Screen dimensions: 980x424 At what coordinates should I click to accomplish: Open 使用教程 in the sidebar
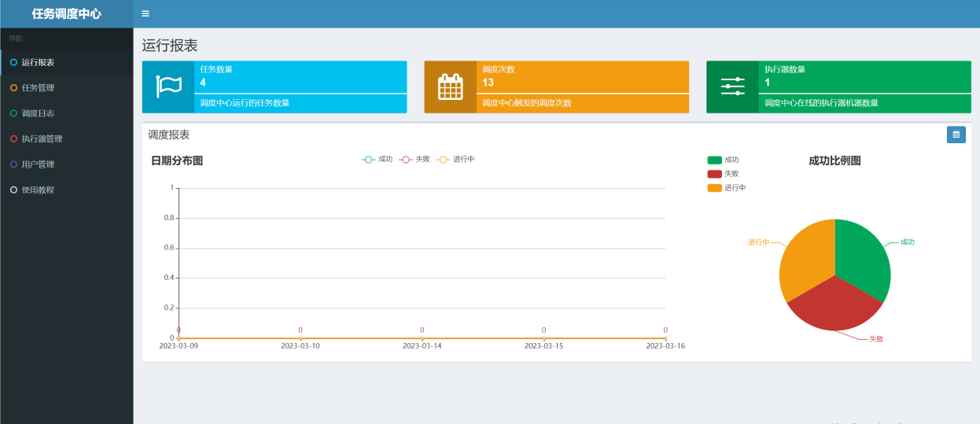tap(67, 190)
